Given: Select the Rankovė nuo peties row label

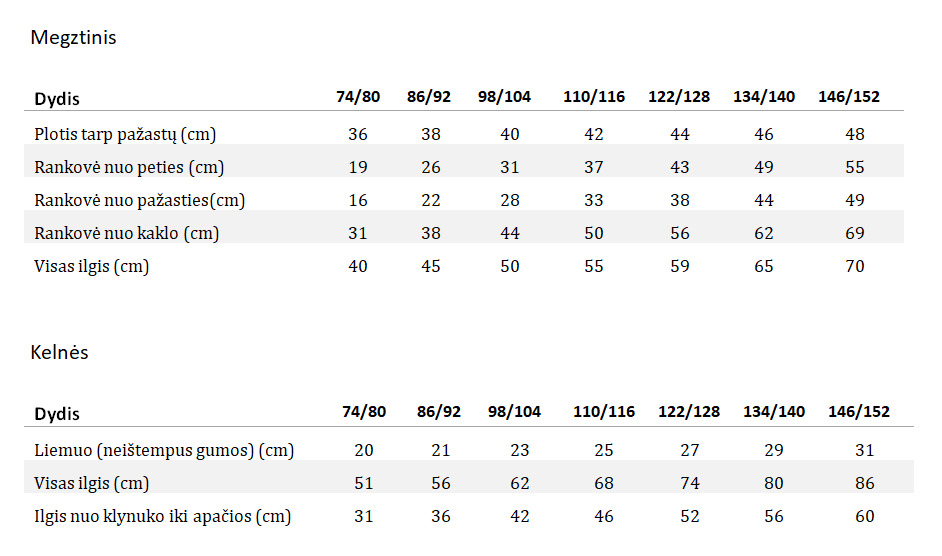Looking at the screenshot, I should [129, 167].
